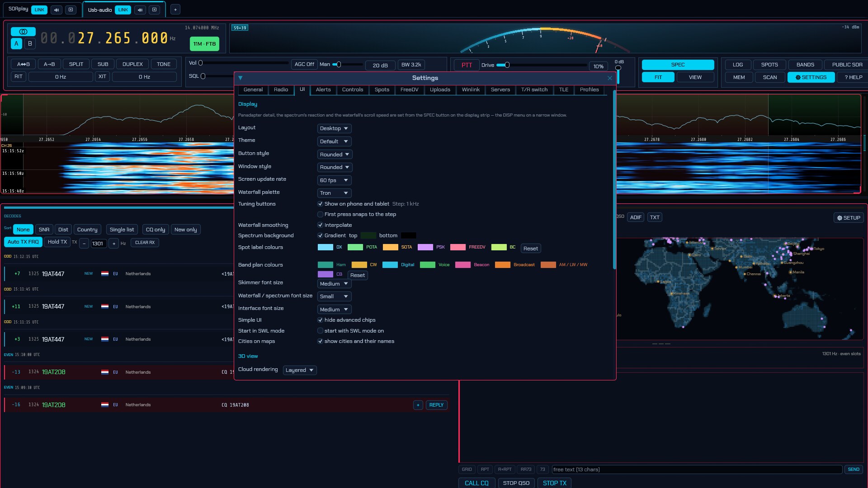Screen dimensions: 868x488
Task: Uncheck hide advanced chips
Action: (x=320, y=320)
